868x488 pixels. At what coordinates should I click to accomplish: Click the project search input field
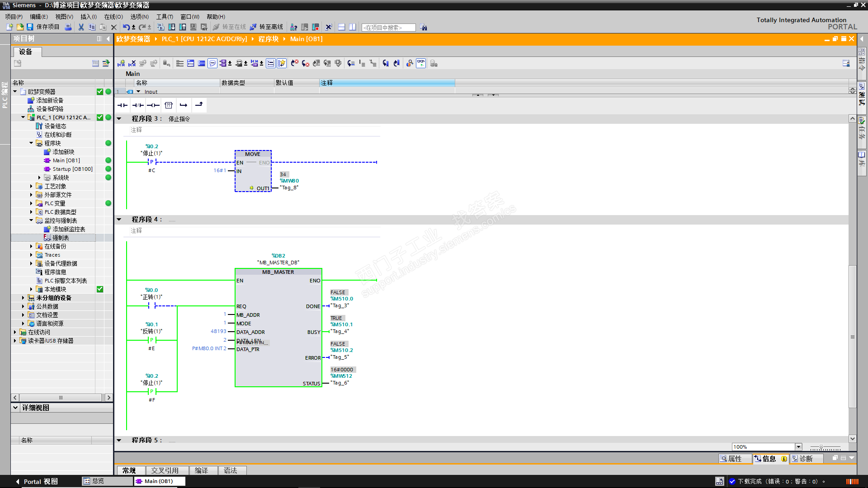[388, 28]
